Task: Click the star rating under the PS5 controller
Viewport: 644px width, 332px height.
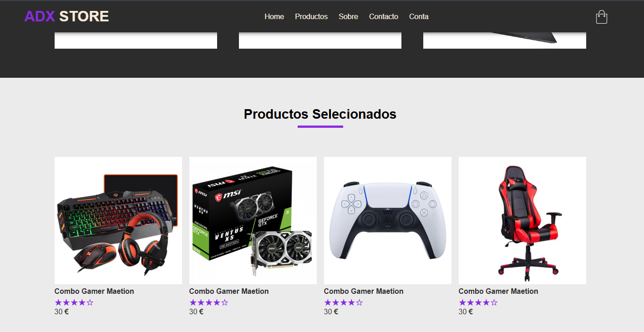Action: 344,302
